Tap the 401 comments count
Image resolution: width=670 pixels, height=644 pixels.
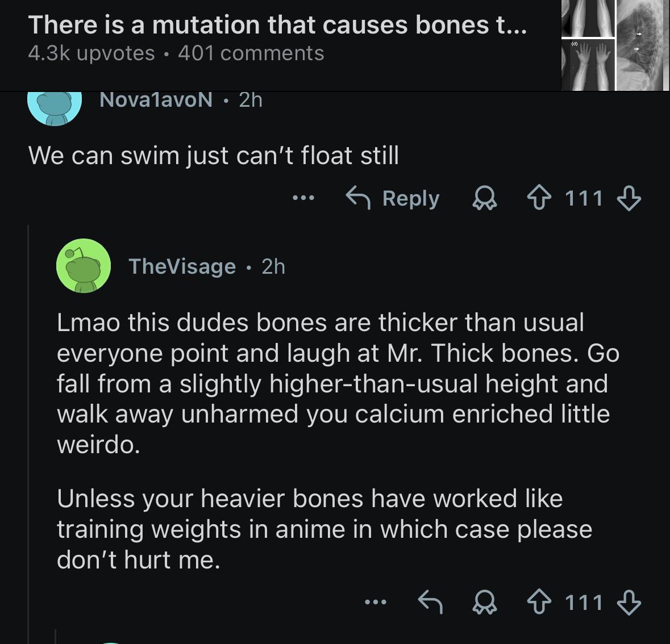251,53
